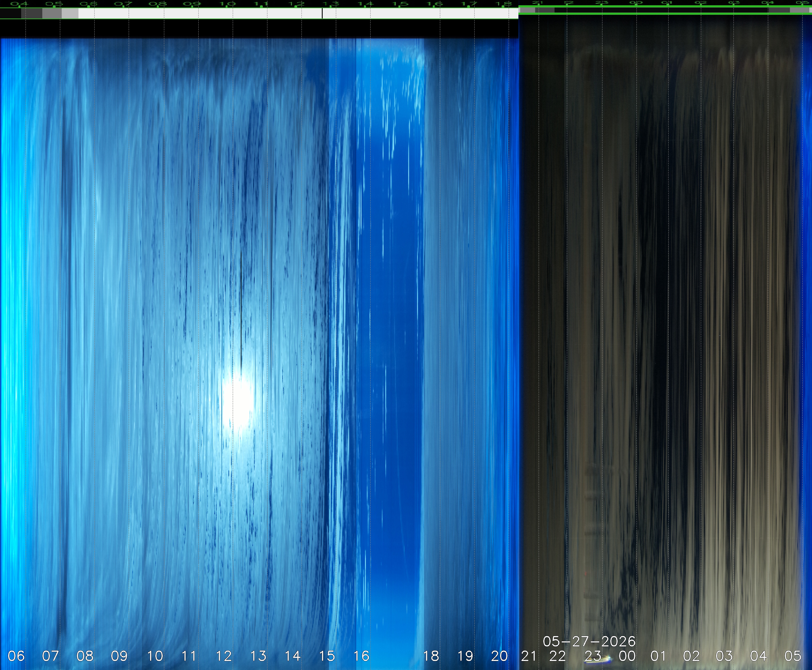Click the white 00 midnight label at bottom
812x670 pixels.
click(x=627, y=656)
